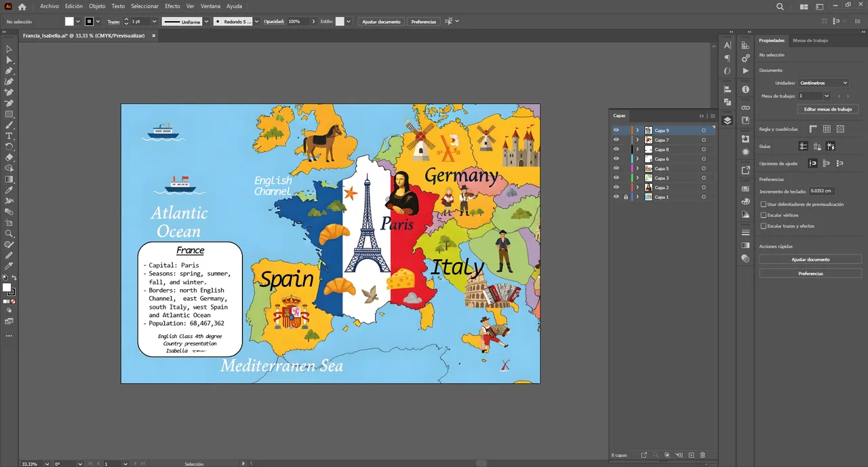Select the Direct Selection tool
Image resolution: width=868 pixels, height=467 pixels.
(x=9, y=60)
